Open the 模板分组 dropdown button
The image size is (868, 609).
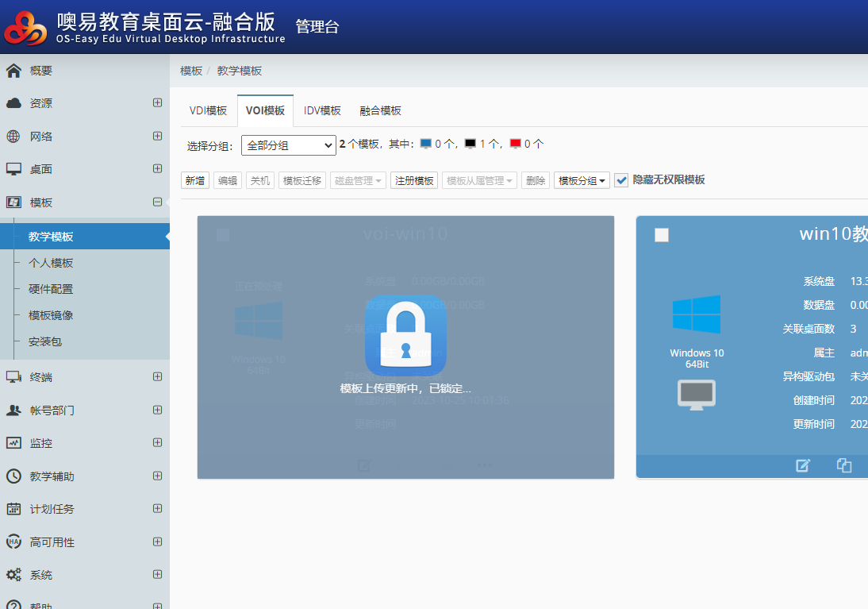(x=582, y=181)
